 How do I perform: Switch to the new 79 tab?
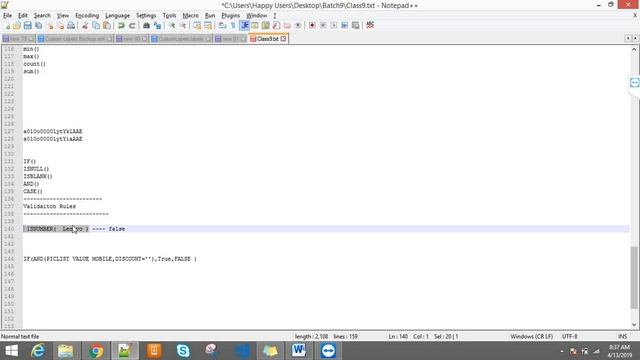pos(18,39)
